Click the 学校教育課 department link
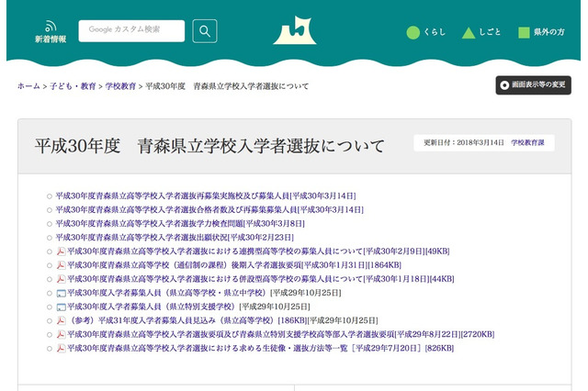588x391 pixels. 527,143
